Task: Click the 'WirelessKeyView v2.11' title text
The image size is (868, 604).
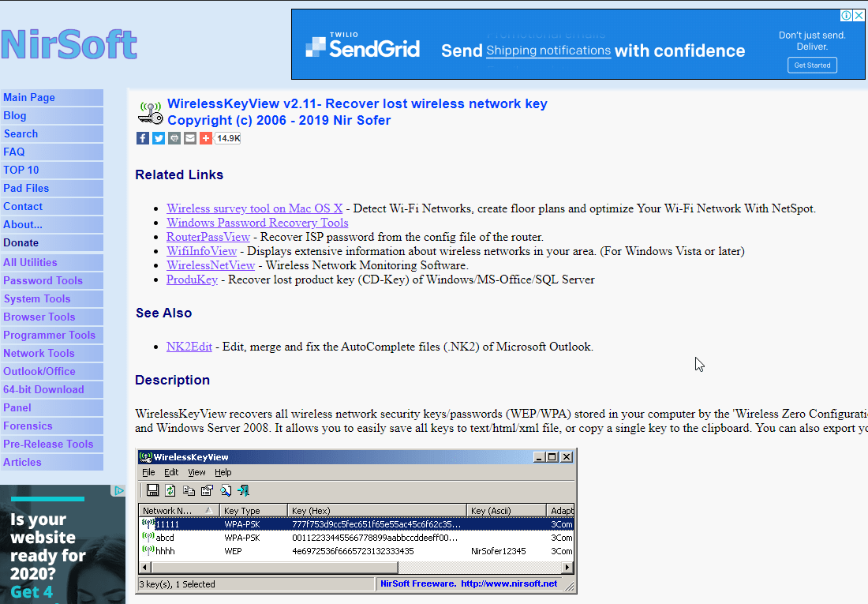Action: click(243, 103)
